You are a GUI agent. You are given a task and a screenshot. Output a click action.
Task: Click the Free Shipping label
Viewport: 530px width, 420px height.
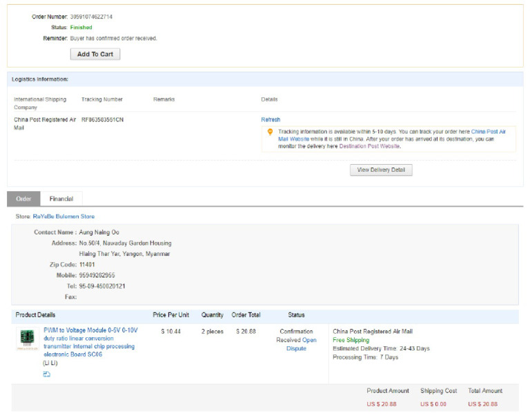pos(351,340)
